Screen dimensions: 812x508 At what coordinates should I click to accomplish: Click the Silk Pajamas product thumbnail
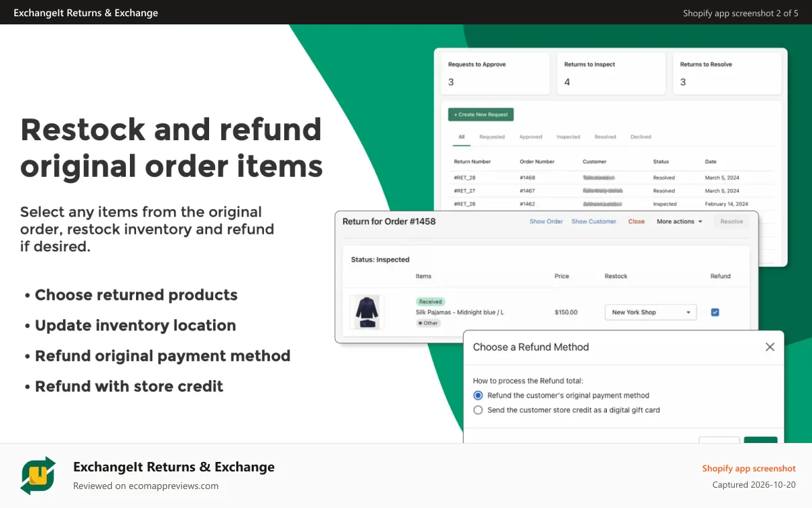pyautogui.click(x=367, y=312)
